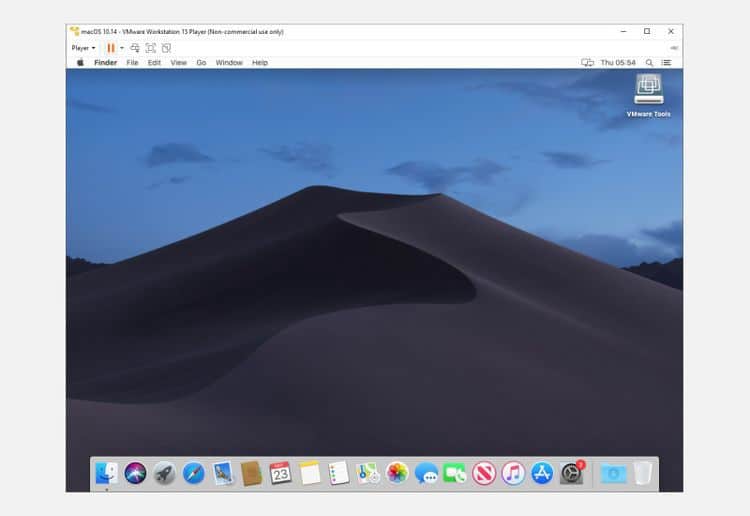Send Ctrl+Alt+Del to the virtual machine
750x516 pixels.
(135, 48)
